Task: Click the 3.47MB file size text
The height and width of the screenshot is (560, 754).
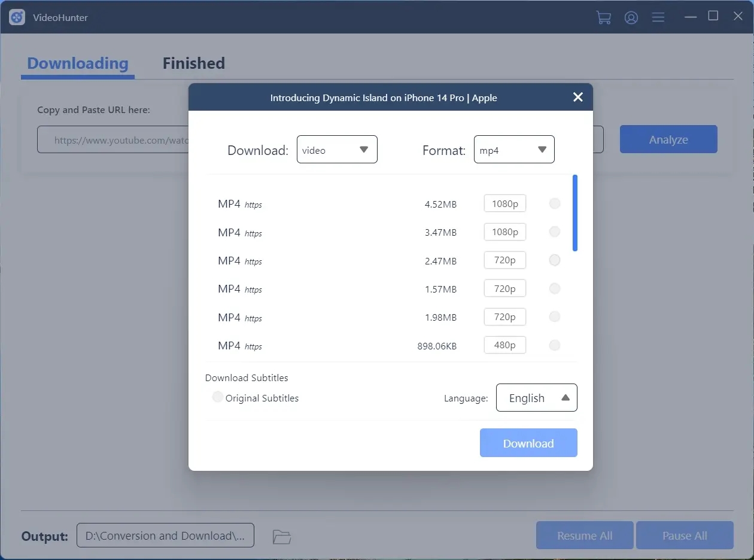Action: (440, 232)
